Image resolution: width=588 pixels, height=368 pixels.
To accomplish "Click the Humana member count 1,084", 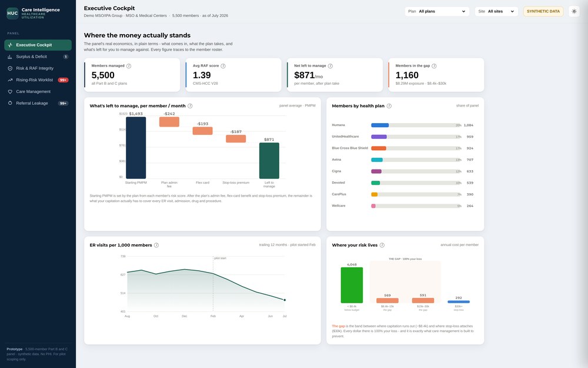I will (469, 125).
